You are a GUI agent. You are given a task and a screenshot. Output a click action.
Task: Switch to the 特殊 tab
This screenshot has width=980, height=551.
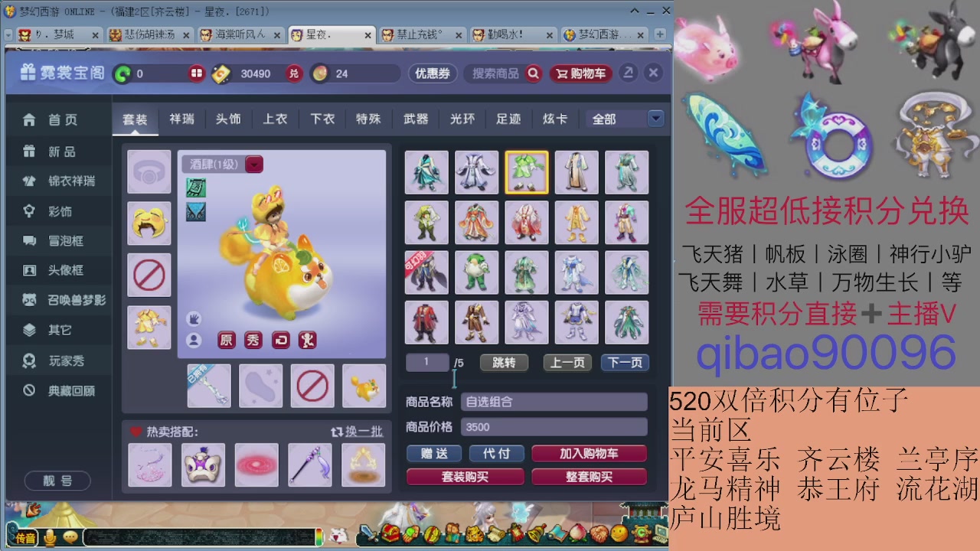pos(368,119)
